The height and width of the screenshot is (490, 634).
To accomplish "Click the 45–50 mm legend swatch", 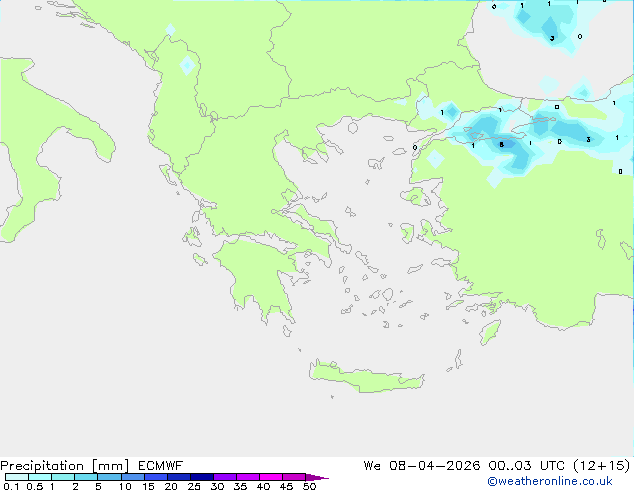I will pos(294,477).
